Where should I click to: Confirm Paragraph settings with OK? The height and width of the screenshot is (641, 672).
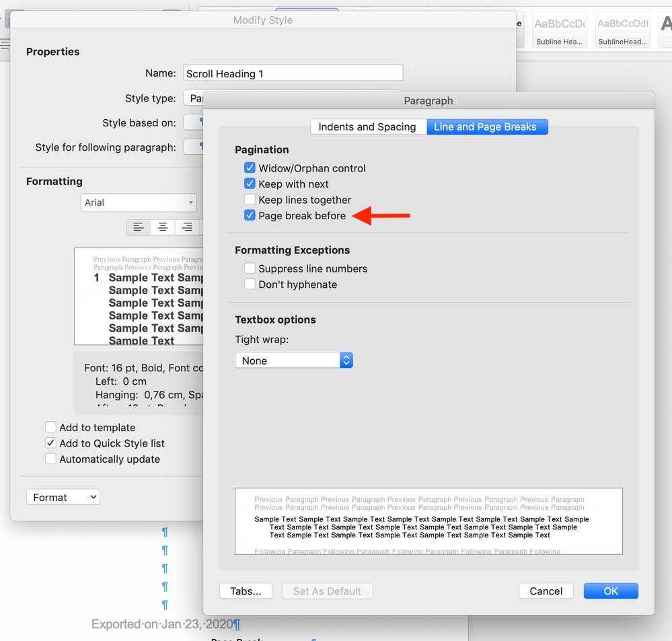pyautogui.click(x=611, y=591)
